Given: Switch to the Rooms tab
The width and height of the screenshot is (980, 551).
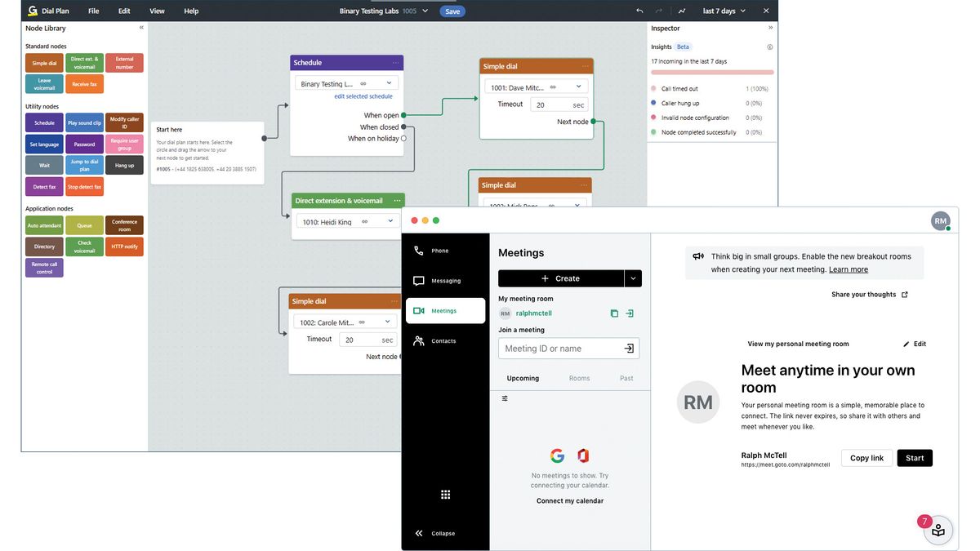Looking at the screenshot, I should pos(579,378).
